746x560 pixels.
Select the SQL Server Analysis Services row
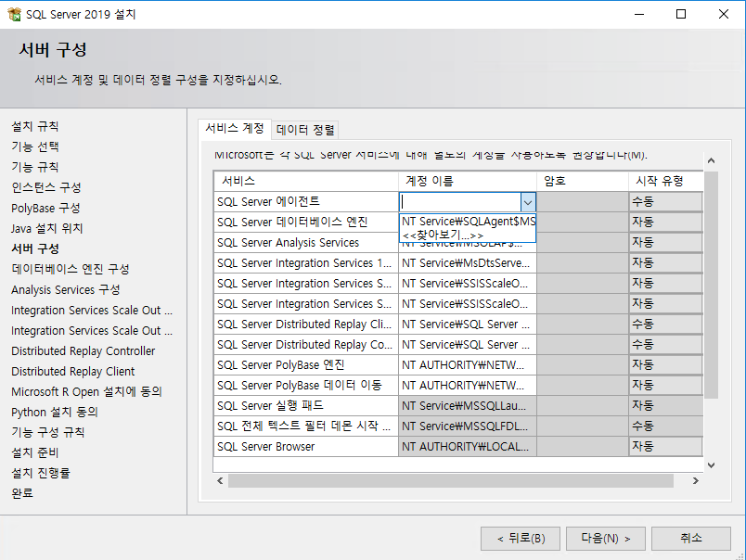click(306, 242)
